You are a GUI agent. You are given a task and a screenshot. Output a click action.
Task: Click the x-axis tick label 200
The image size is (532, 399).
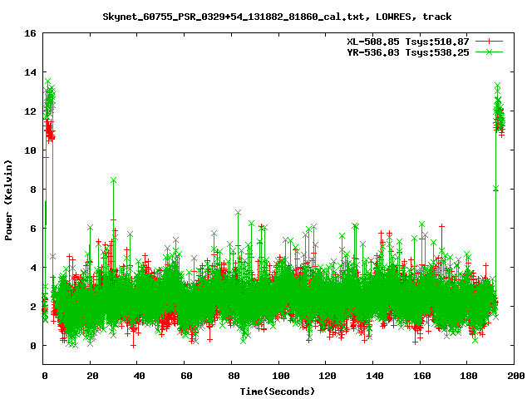coord(515,376)
